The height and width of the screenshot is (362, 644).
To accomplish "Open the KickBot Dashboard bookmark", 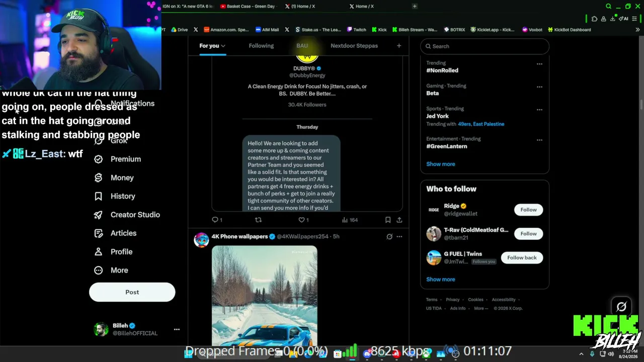I will coord(569,30).
